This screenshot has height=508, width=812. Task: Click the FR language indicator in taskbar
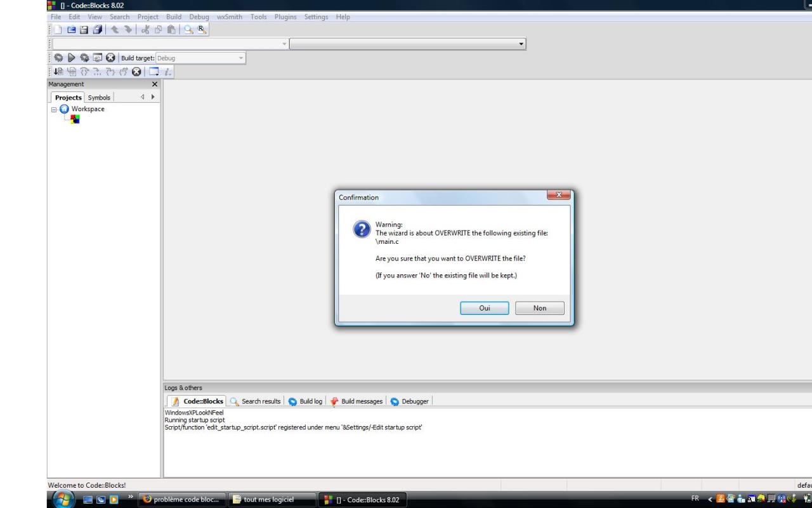695,499
